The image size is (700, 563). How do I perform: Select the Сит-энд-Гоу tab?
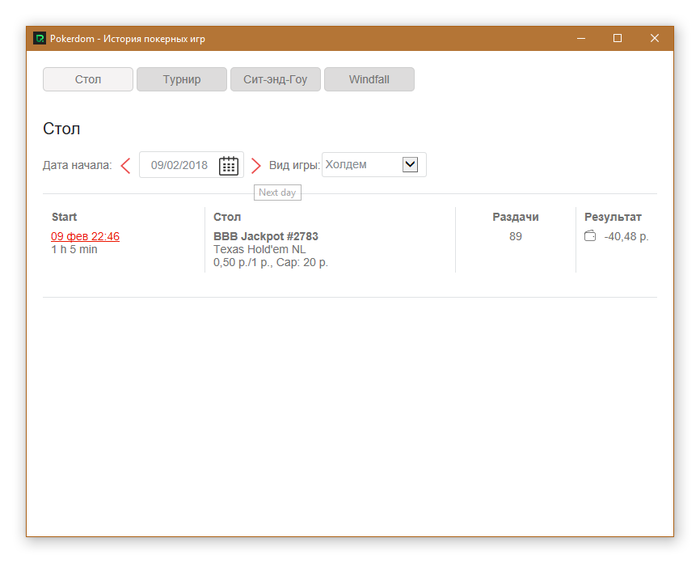[x=275, y=79]
